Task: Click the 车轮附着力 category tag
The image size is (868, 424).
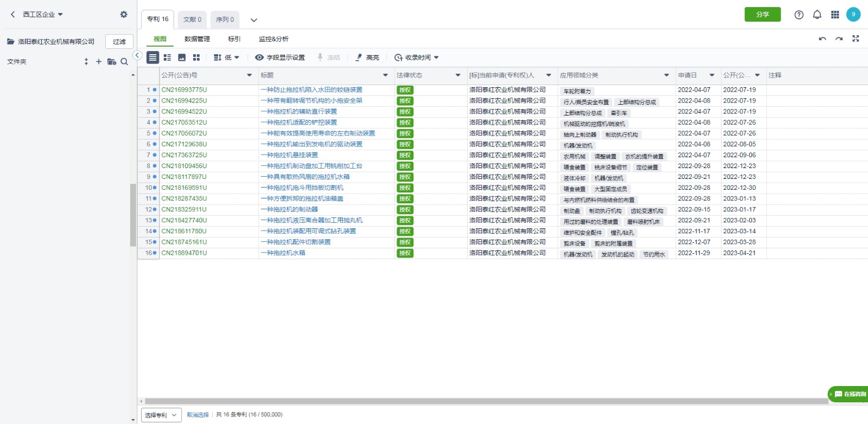Action: click(x=577, y=91)
